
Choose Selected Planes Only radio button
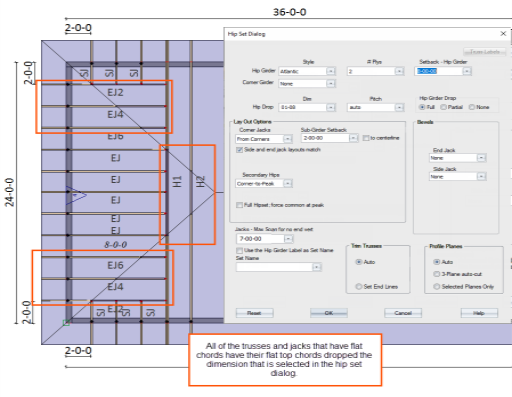pos(436,287)
